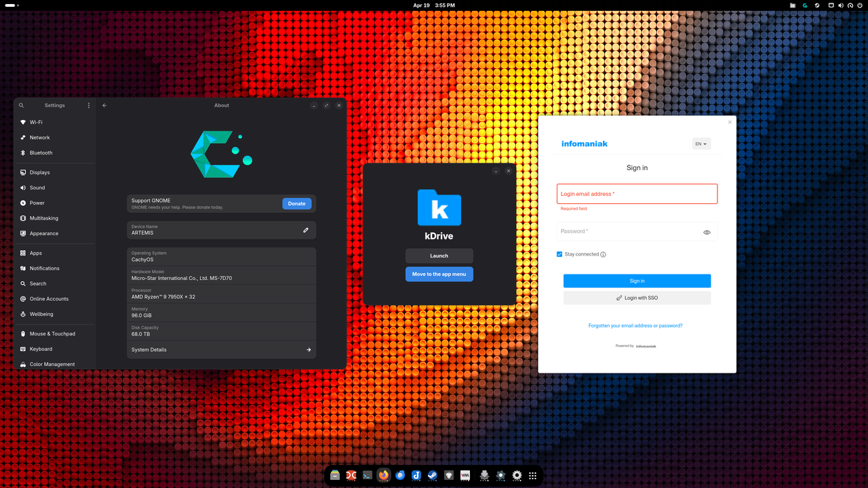Screen dimensions: 868x488
Task: Open the EN language dropdown
Action: coord(701,144)
